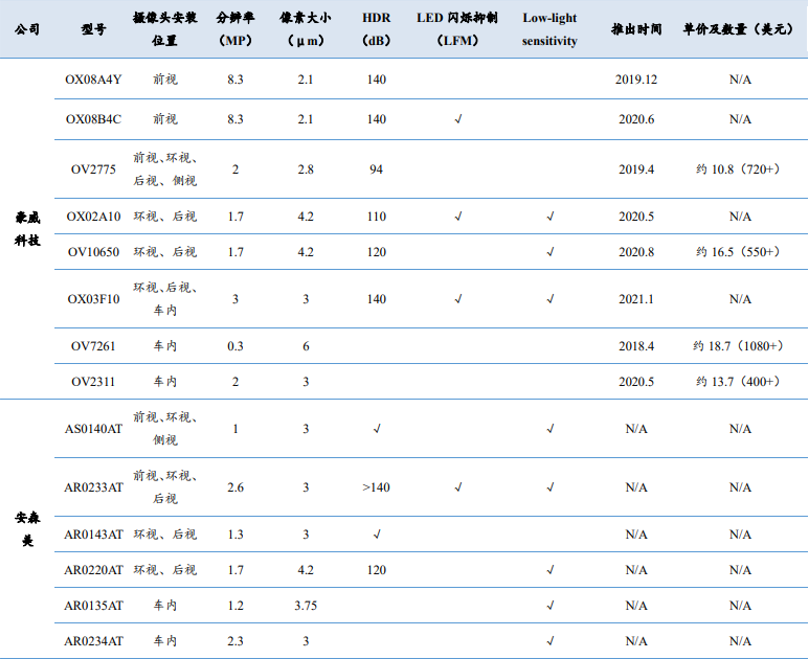Click 前视、环视、后视、侧视 position cell
This screenshot has width=812, height=663.
pyautogui.click(x=165, y=169)
